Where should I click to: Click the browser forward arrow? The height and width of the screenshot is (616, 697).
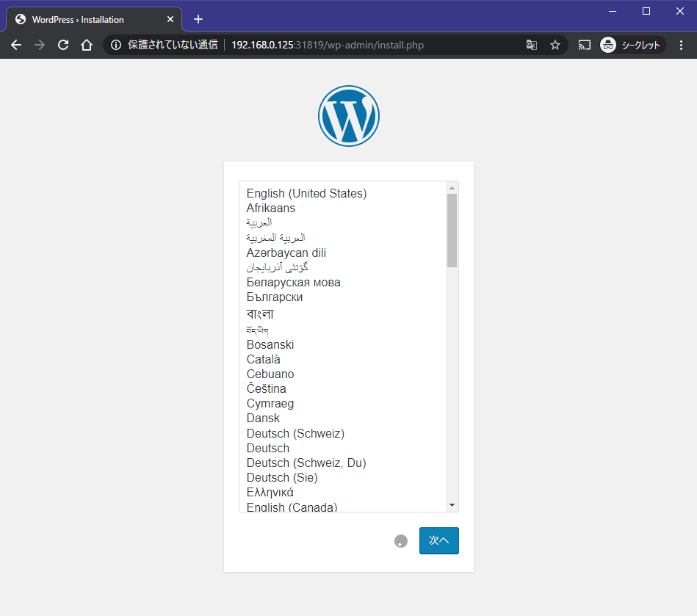40,45
